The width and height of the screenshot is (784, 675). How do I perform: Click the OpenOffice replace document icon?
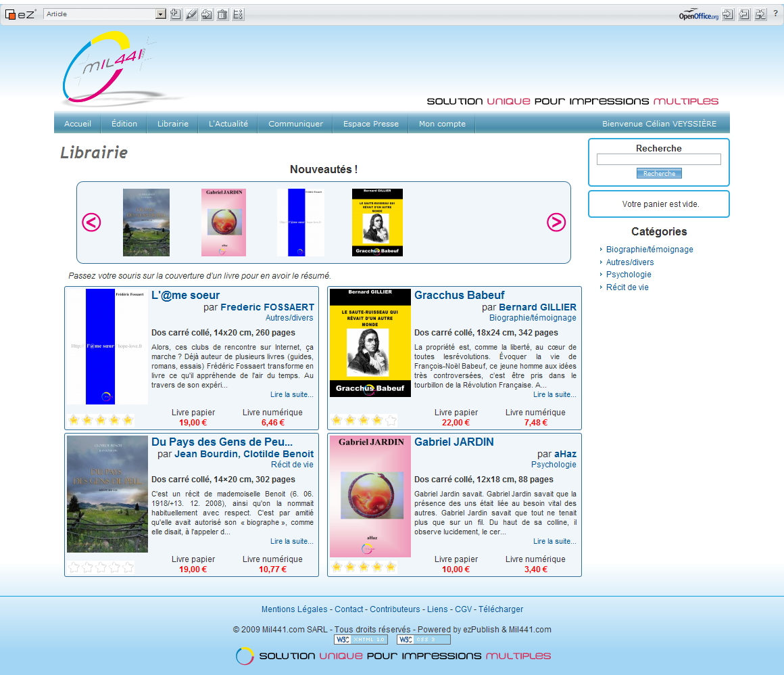[x=760, y=14]
